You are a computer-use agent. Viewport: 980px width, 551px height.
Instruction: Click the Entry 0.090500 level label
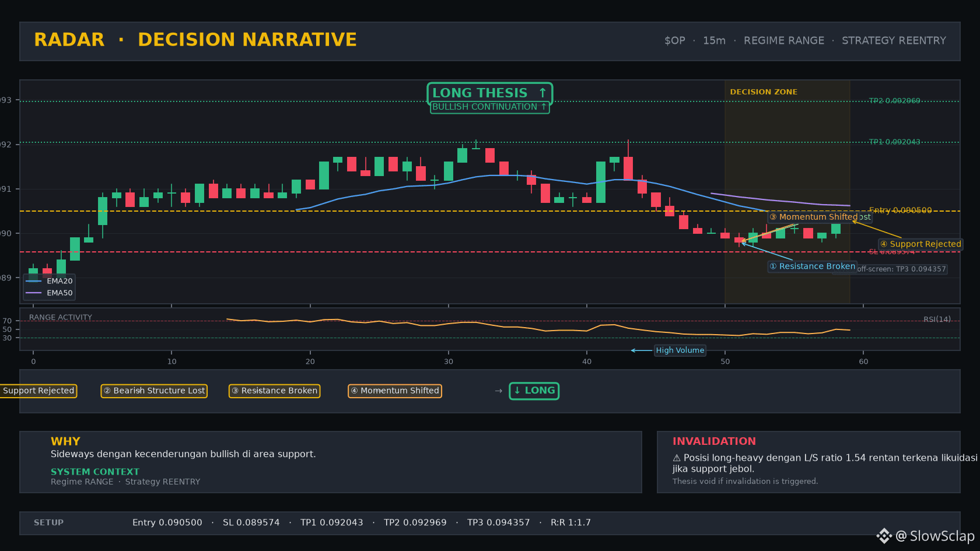900,210
